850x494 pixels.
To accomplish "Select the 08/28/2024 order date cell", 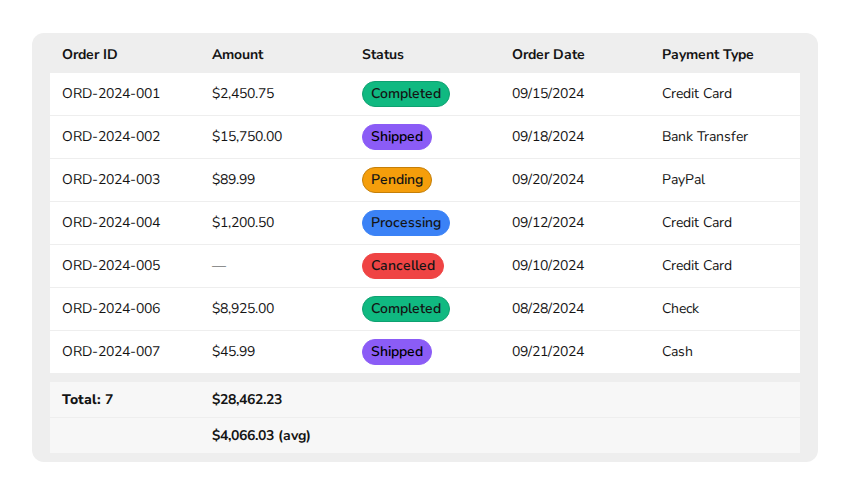I will click(x=548, y=309).
